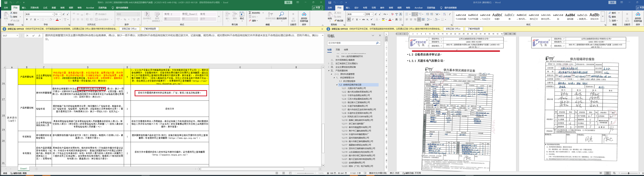This screenshot has width=644, height=176.
Task: Open the Excel 公式 tab
Action: tap(45, 8)
